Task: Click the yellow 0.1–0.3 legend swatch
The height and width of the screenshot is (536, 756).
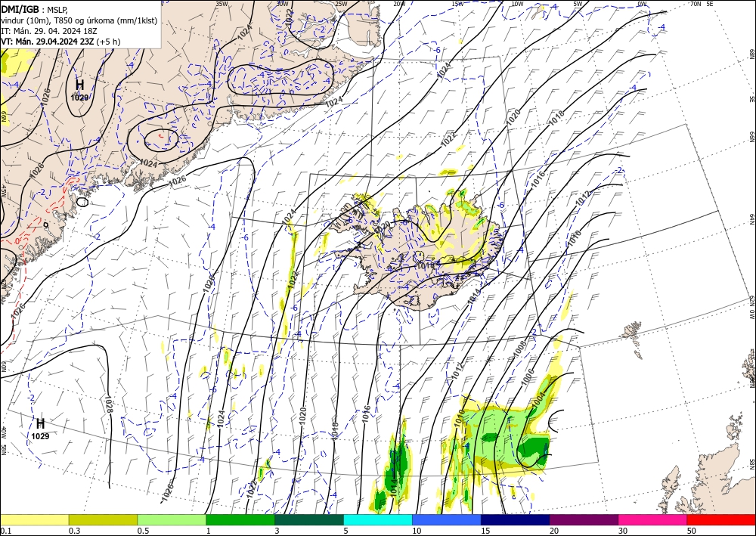Action: tap(34, 519)
